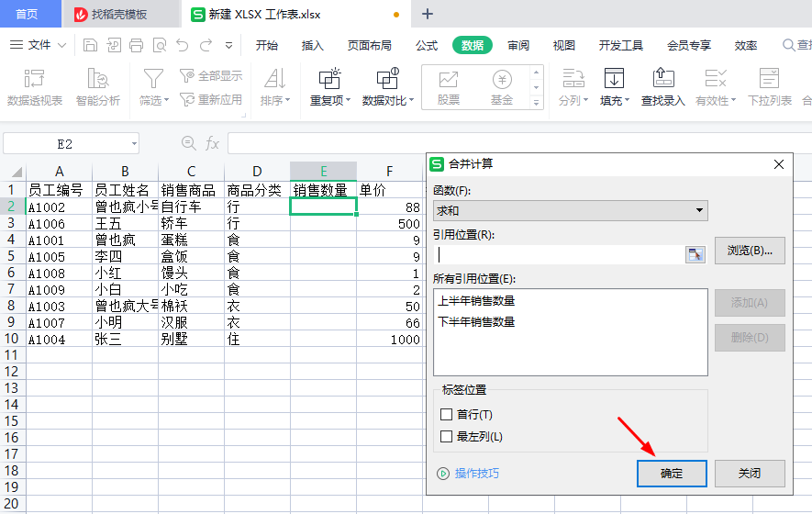This screenshot has width=812, height=514.
Task: Click the 添加(A) button
Action: [x=750, y=303]
